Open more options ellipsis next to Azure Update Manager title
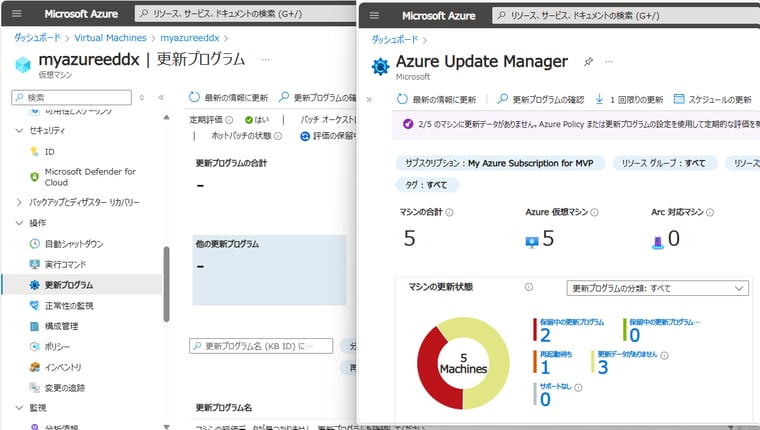 tap(609, 62)
